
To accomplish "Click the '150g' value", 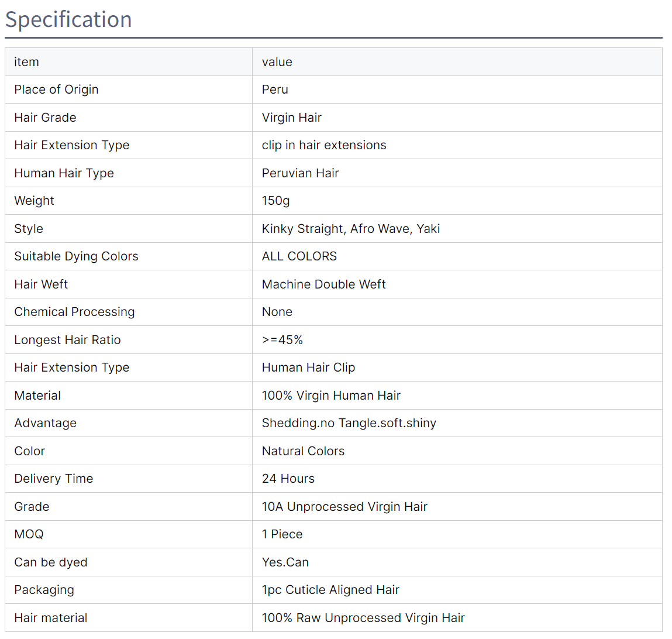I will point(275,201).
